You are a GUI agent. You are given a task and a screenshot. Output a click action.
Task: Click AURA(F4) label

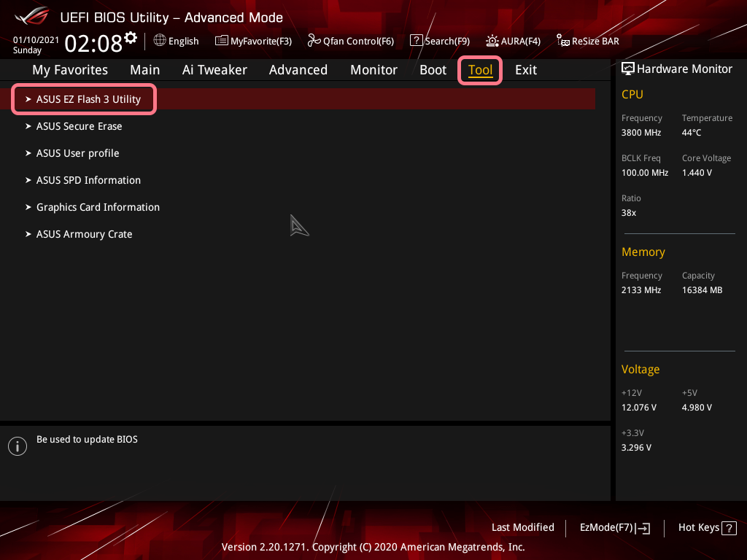pyautogui.click(x=521, y=42)
